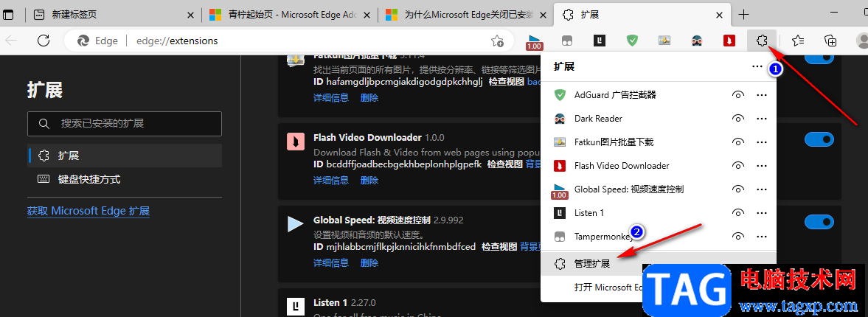Screen dimensions: 868x317
Task: Open more options in 扩展 popup header
Action: [757, 66]
